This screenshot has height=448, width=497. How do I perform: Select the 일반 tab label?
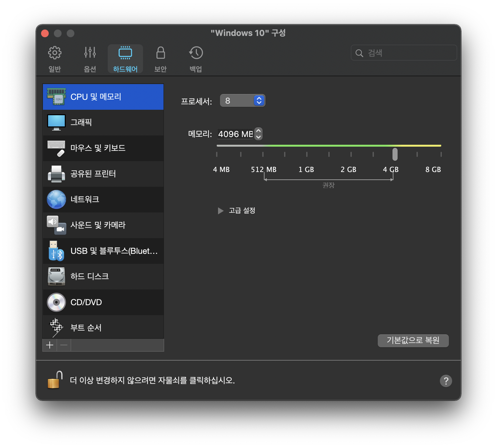point(55,69)
